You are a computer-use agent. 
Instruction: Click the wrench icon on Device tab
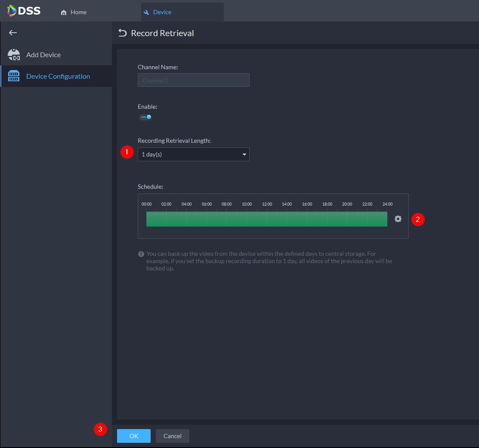coord(146,12)
